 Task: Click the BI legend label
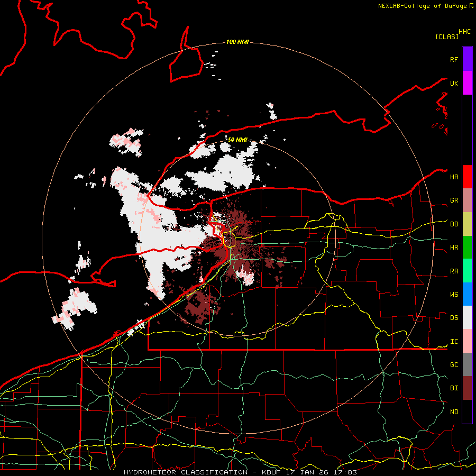click(x=454, y=388)
